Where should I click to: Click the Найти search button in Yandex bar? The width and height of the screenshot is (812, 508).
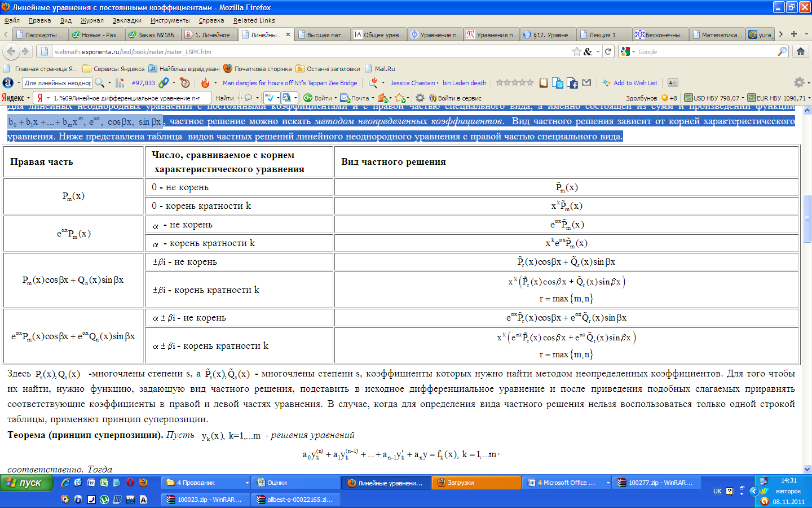[224, 98]
